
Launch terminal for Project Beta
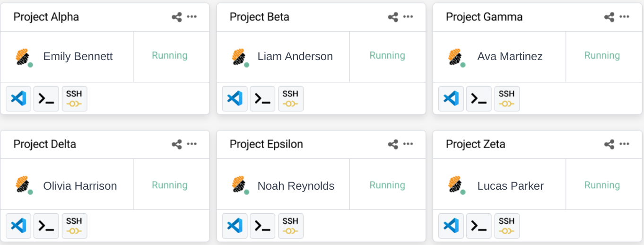pos(262,98)
